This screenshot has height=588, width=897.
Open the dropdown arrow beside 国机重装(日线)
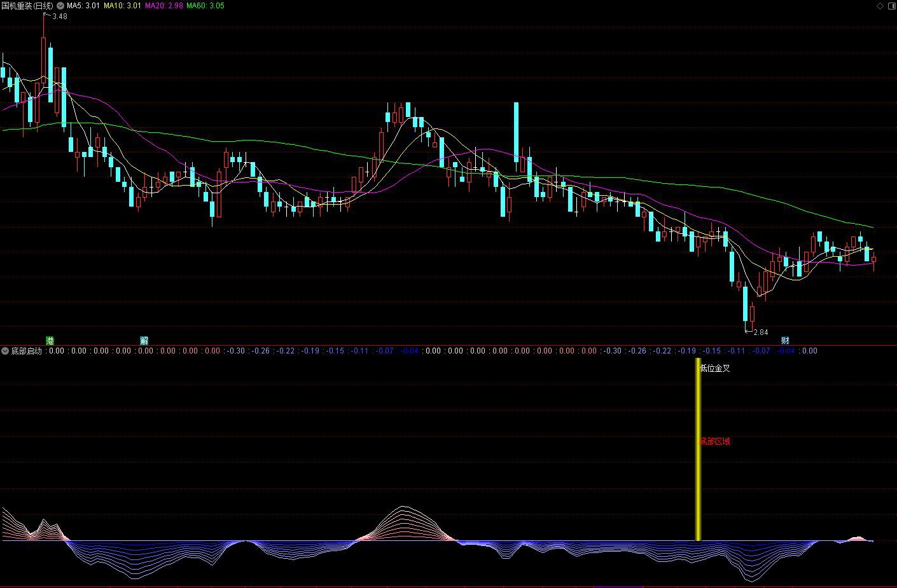pyautogui.click(x=60, y=6)
